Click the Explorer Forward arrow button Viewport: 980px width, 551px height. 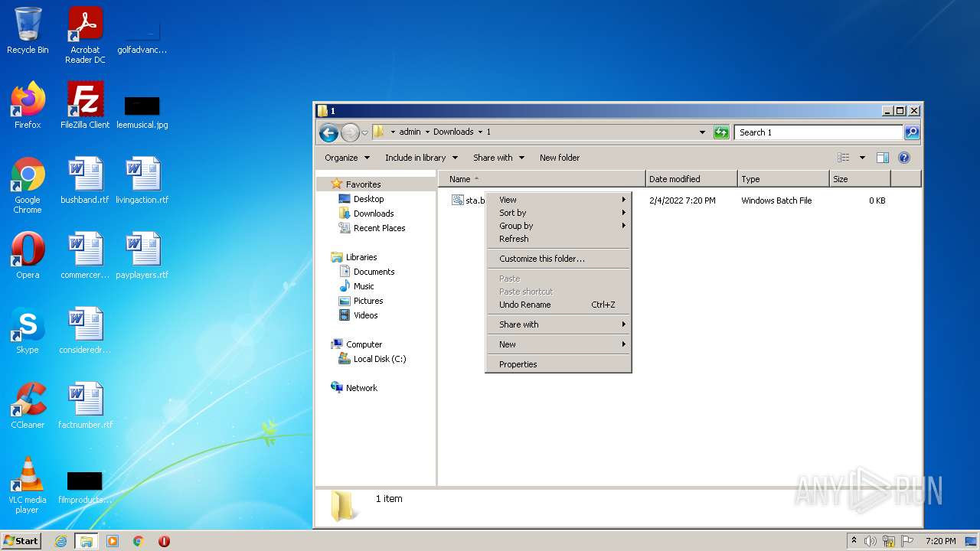coord(350,132)
